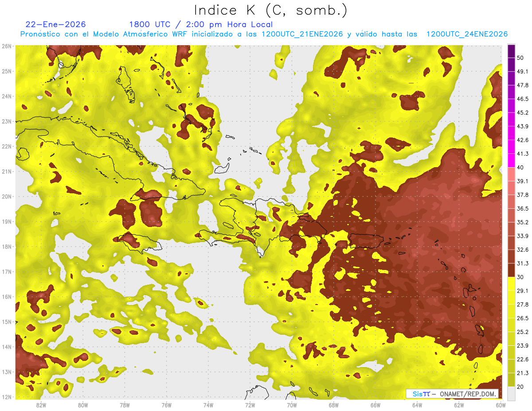Click longitude label 76W
532x411 pixels.
(166, 405)
